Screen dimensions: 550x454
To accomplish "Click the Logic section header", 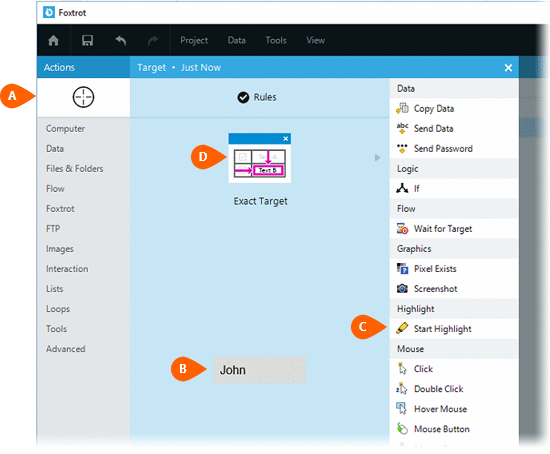I will [454, 169].
